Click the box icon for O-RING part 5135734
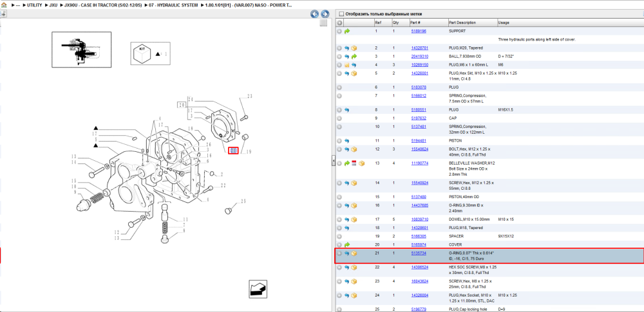 pyautogui.click(x=354, y=253)
